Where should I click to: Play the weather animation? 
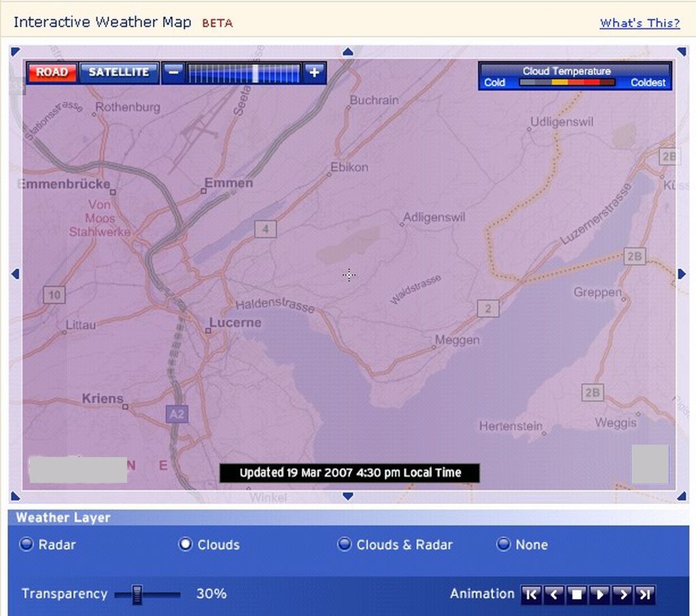click(599, 594)
